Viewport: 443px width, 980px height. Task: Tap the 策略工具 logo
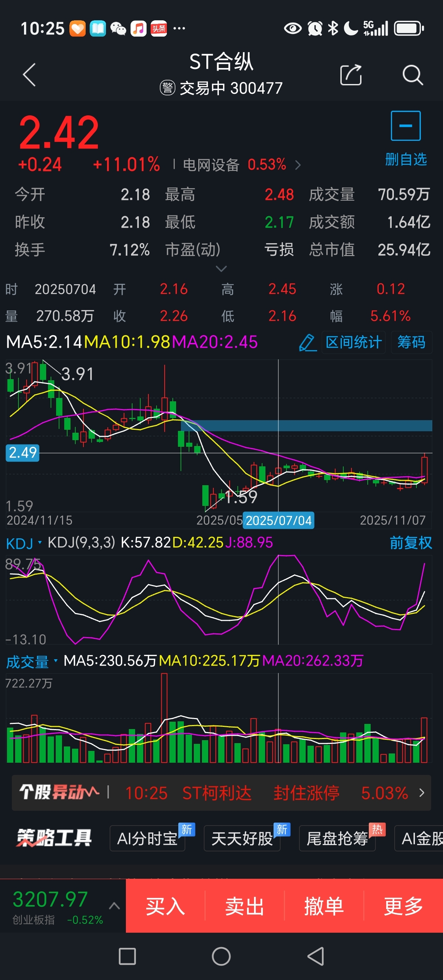tap(54, 838)
